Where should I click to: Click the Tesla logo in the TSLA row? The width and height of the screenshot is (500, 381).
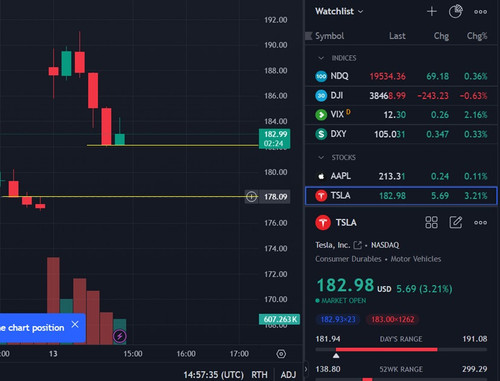click(321, 196)
